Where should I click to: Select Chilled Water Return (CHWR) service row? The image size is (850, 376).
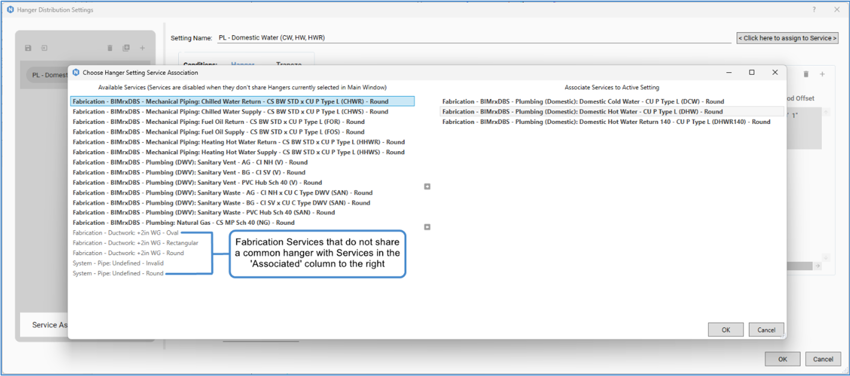(242, 101)
